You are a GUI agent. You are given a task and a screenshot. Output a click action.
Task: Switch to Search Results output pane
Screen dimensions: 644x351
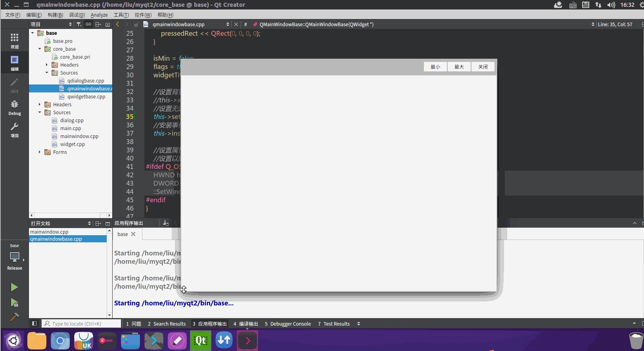[x=167, y=324]
